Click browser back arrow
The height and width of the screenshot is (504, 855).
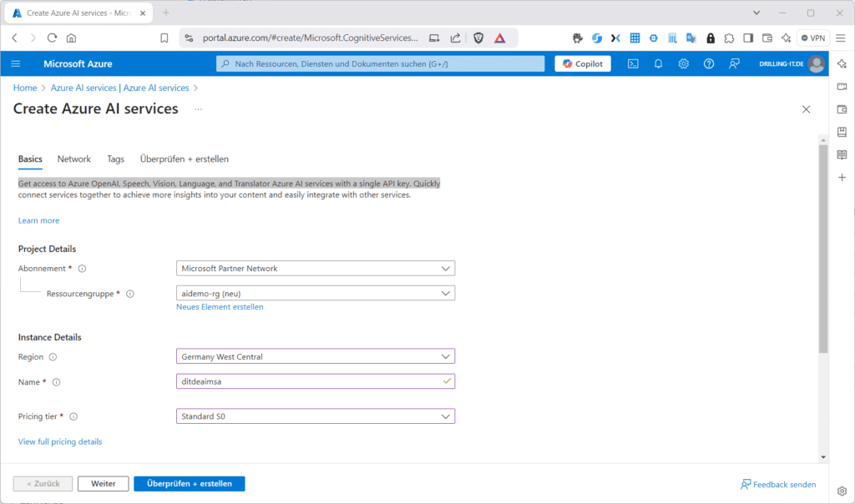[15, 38]
